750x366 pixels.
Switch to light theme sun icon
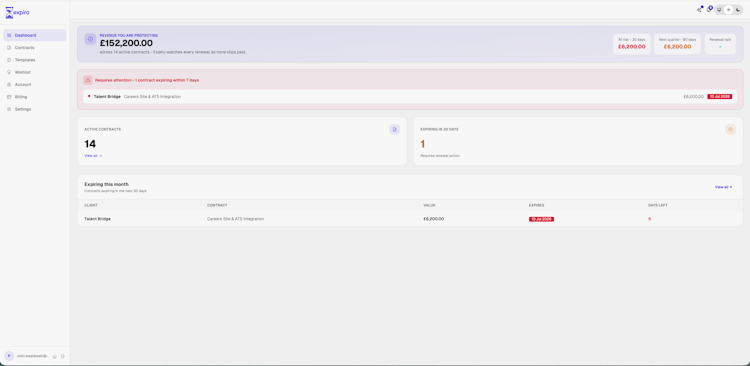click(728, 10)
